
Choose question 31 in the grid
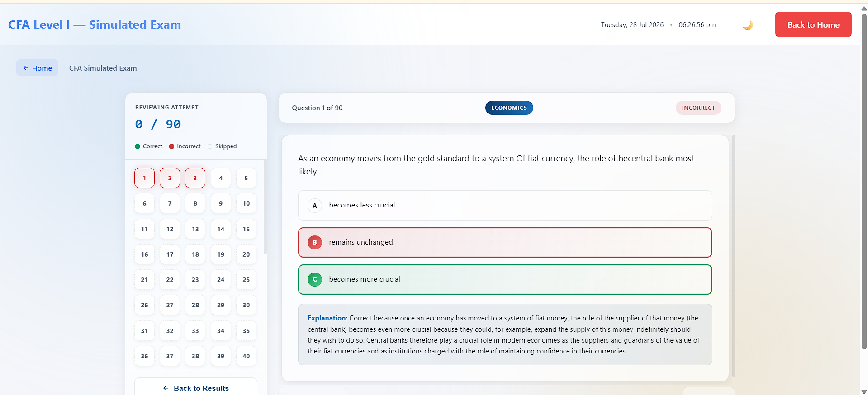point(144,330)
